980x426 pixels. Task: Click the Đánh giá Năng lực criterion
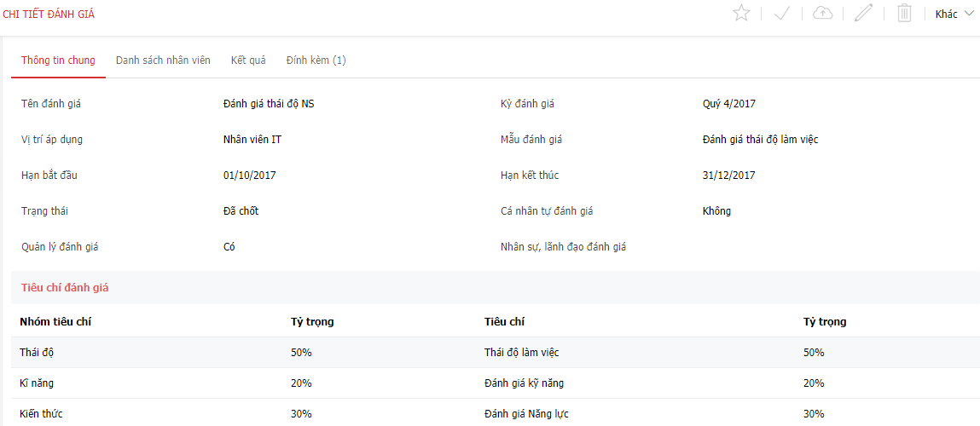point(526,414)
